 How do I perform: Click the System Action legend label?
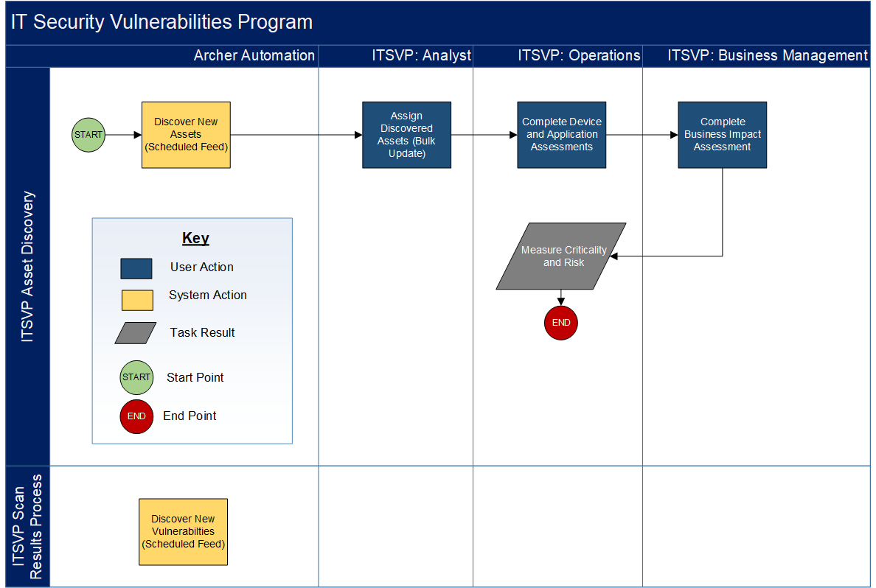click(x=208, y=295)
